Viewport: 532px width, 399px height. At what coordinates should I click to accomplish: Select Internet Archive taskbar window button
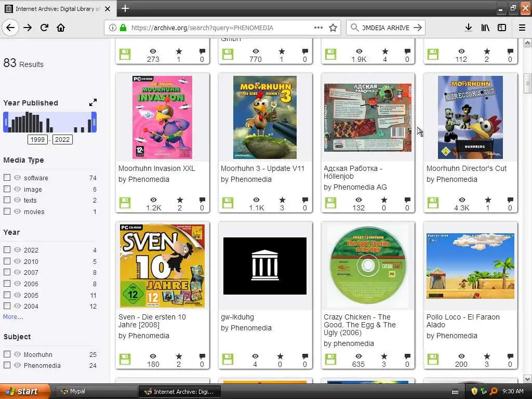click(x=180, y=392)
